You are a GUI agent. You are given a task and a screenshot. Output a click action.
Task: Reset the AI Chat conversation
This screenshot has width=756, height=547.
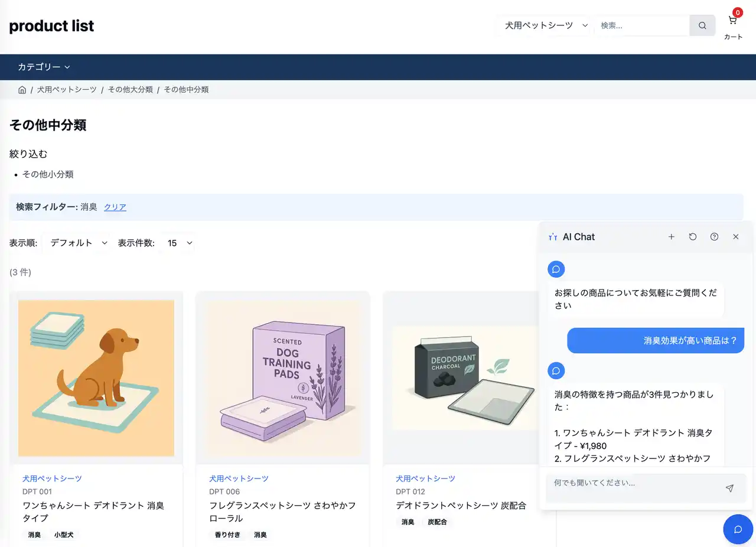(693, 237)
